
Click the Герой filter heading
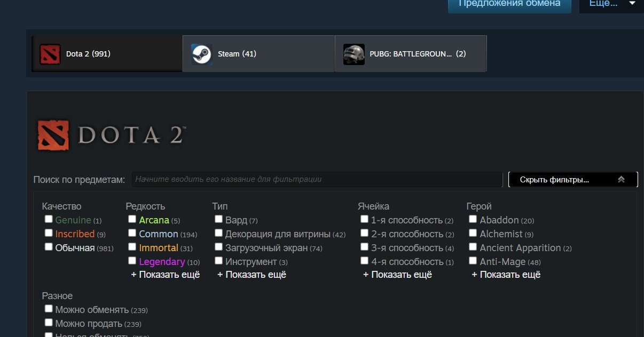(479, 206)
